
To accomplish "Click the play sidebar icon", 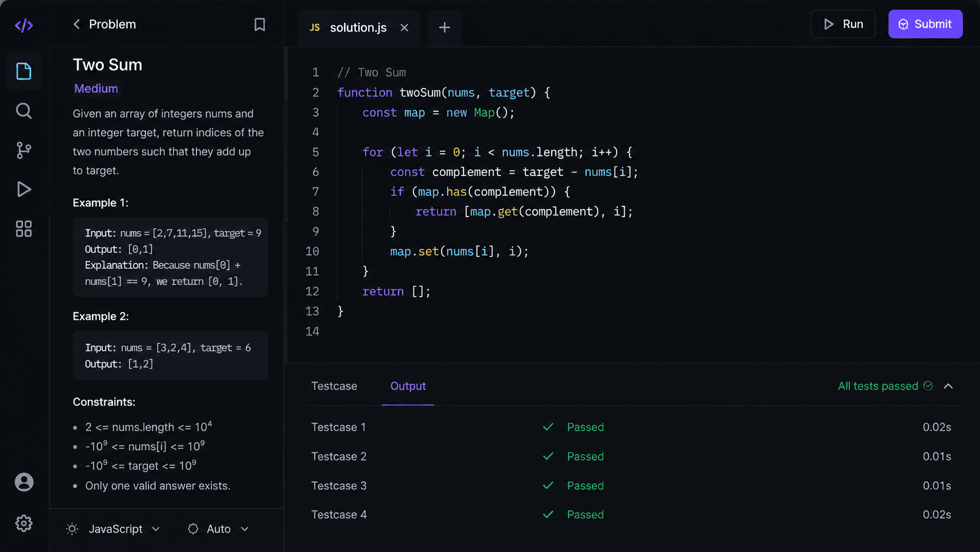I will (x=24, y=189).
